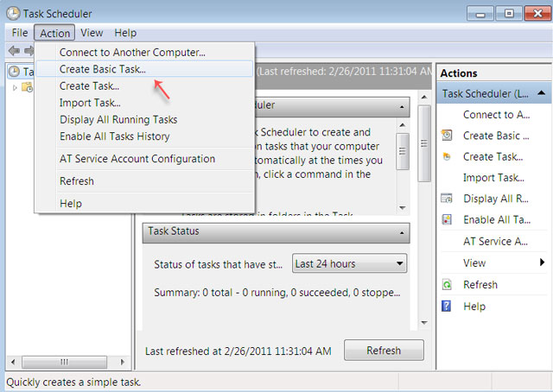Expand the Task Scheduler Library tree node
This screenshot has width=553, height=392.
[15, 87]
